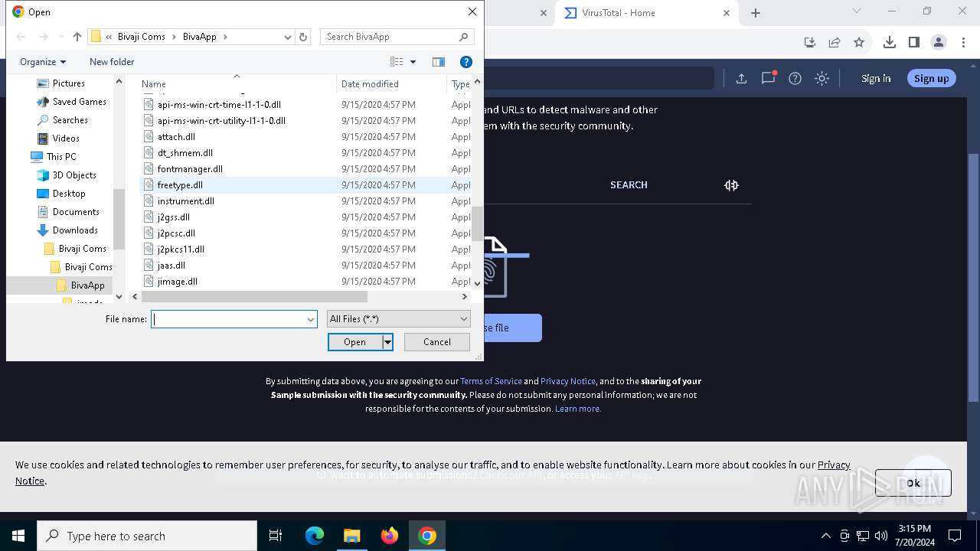Viewport: 980px width, 551px height.
Task: Click the navigation tree scrollbar
Action: pyautogui.click(x=119, y=218)
